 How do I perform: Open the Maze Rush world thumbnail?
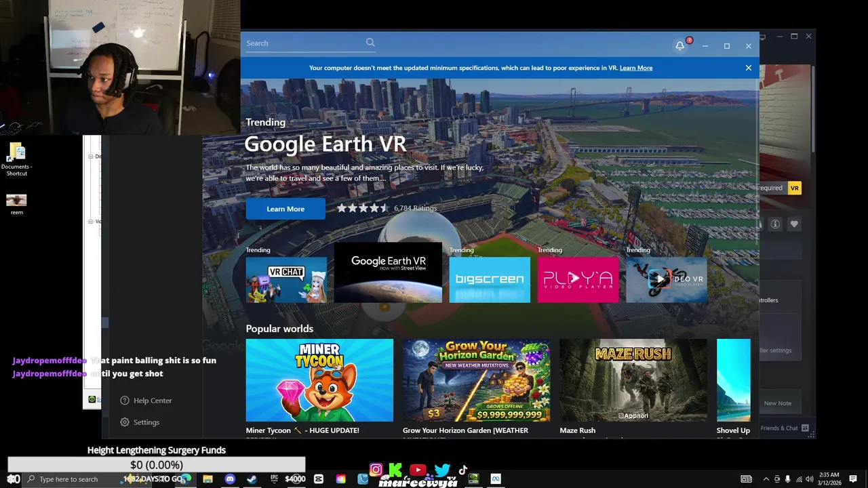point(633,380)
